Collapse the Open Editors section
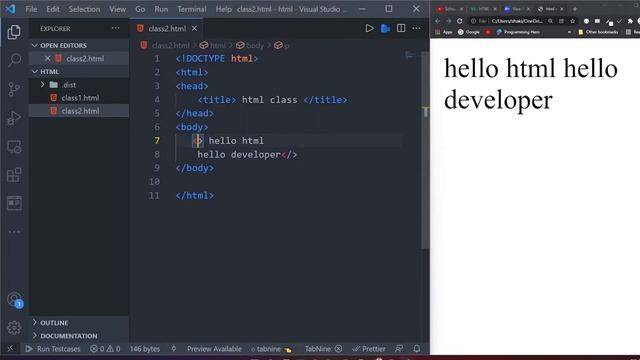 (35, 45)
